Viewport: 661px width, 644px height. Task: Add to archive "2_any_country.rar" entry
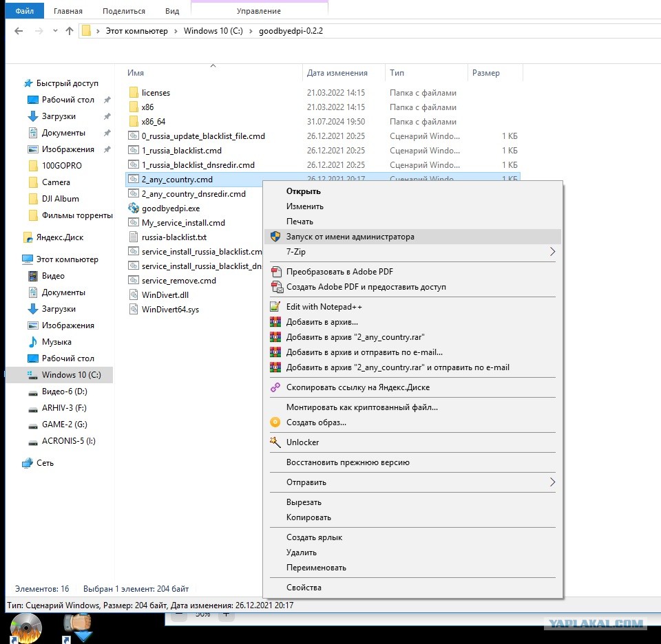[355, 337]
